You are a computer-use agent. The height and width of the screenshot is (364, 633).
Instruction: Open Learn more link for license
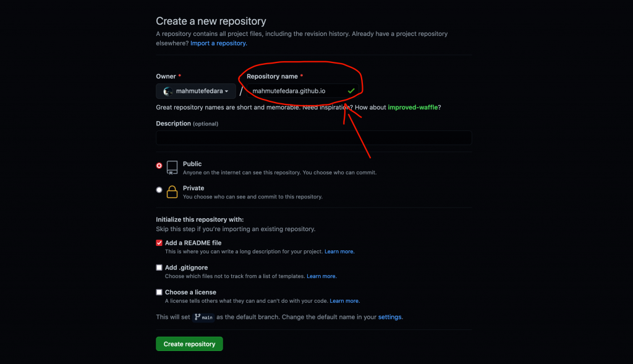(x=344, y=301)
